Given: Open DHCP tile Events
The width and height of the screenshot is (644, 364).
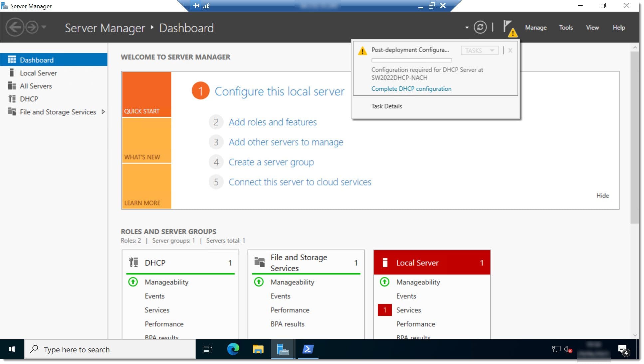Looking at the screenshot, I should click(x=154, y=296).
